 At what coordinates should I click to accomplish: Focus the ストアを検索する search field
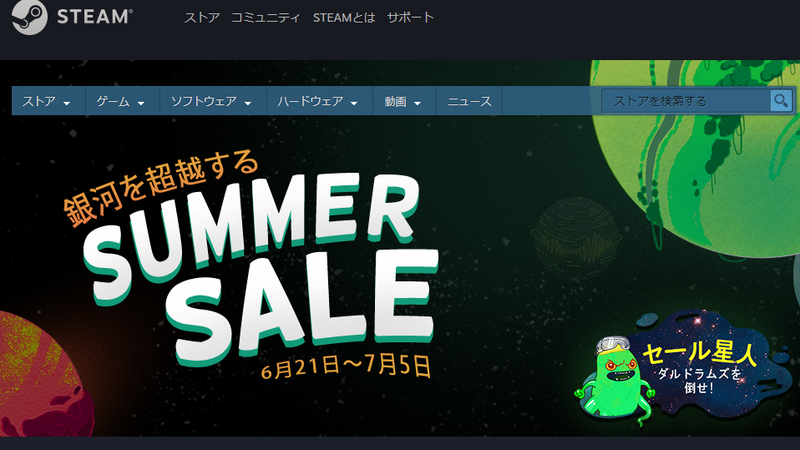(686, 101)
